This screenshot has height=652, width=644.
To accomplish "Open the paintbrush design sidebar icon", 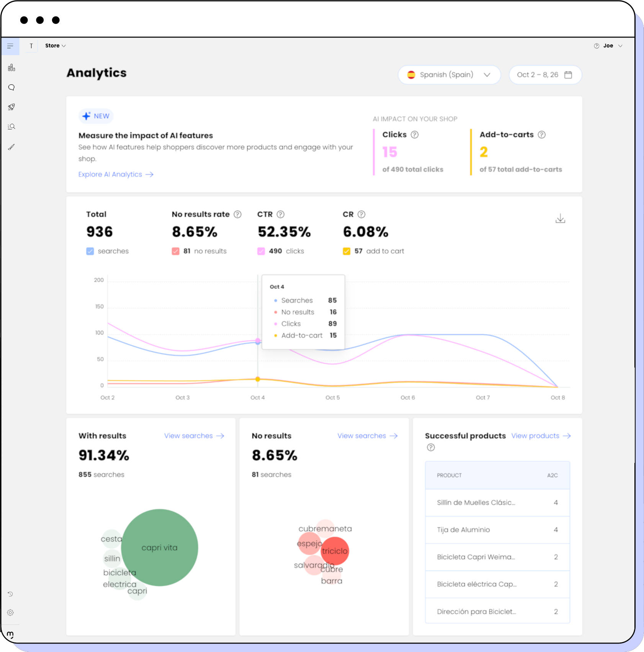I will click(x=11, y=147).
